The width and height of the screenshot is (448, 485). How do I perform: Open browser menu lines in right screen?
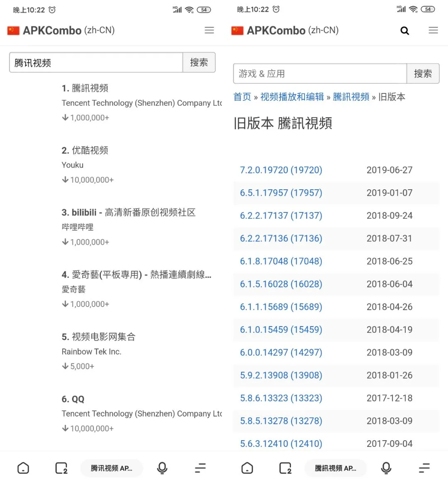pyautogui.click(x=424, y=468)
